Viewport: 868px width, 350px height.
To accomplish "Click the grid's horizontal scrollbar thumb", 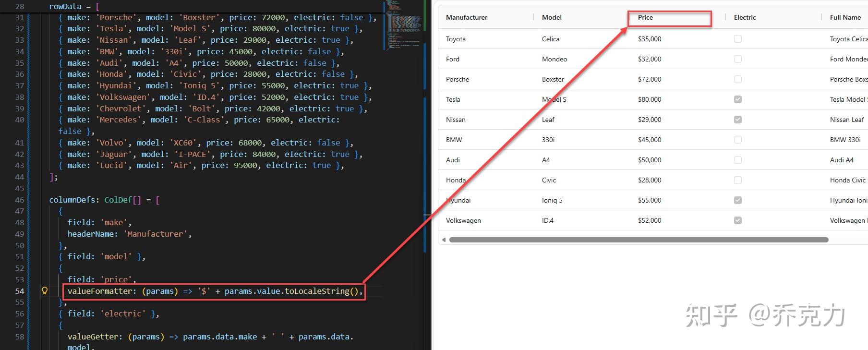I will point(639,240).
